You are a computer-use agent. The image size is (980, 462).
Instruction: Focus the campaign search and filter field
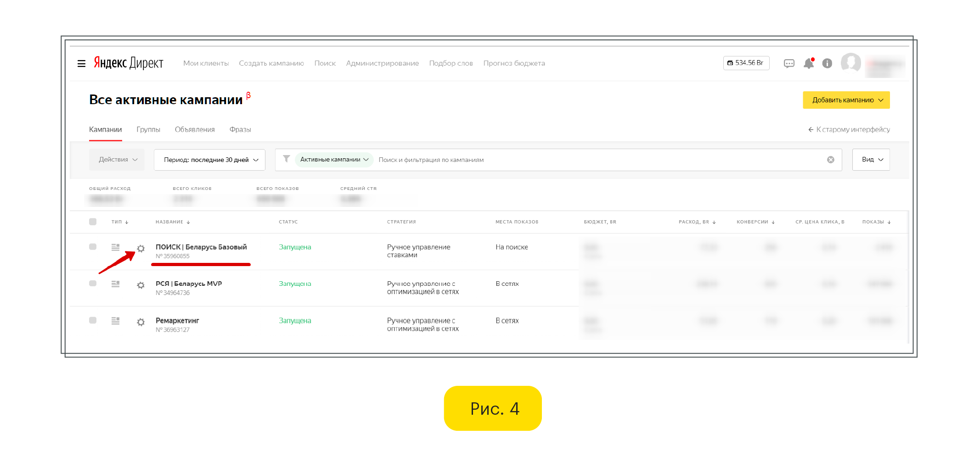pyautogui.click(x=597, y=160)
